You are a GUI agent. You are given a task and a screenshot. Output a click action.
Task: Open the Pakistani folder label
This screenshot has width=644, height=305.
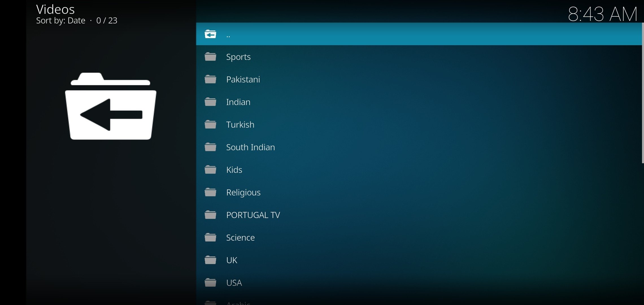(243, 79)
